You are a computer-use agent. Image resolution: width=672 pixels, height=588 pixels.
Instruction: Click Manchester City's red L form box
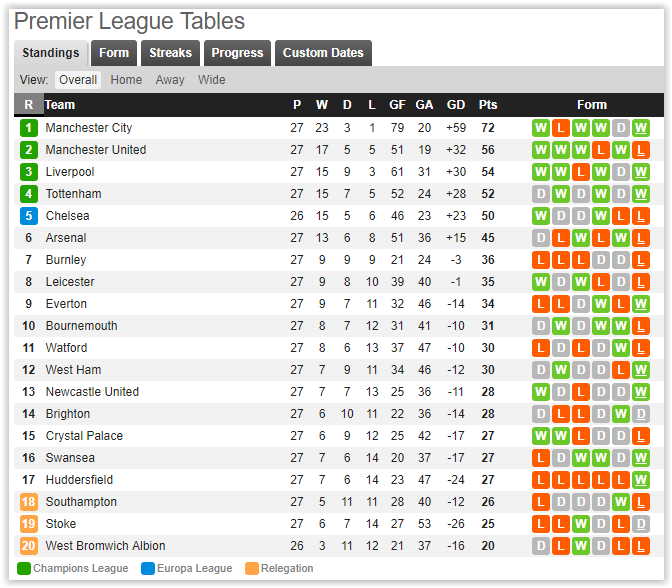tap(561, 128)
